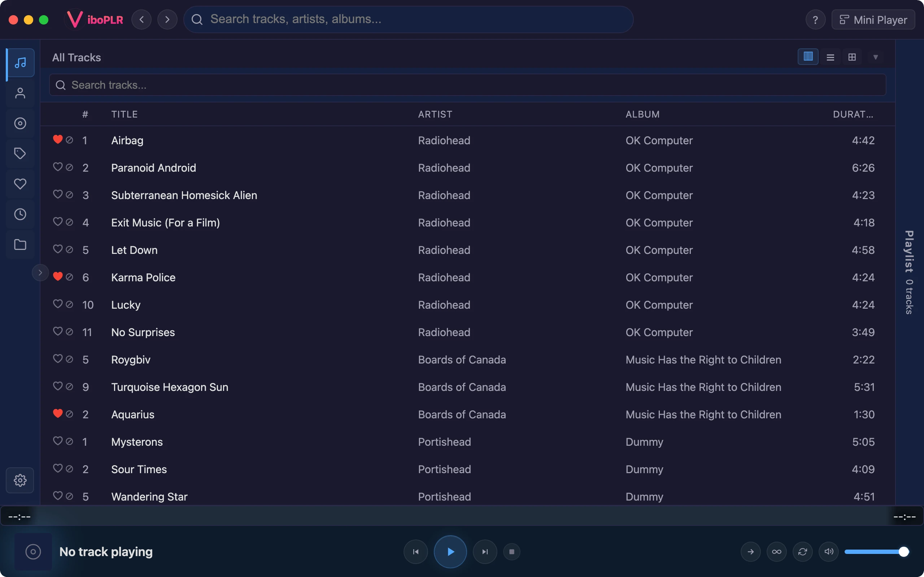
Task: Open the Folders section in the sidebar
Action: coord(20,244)
